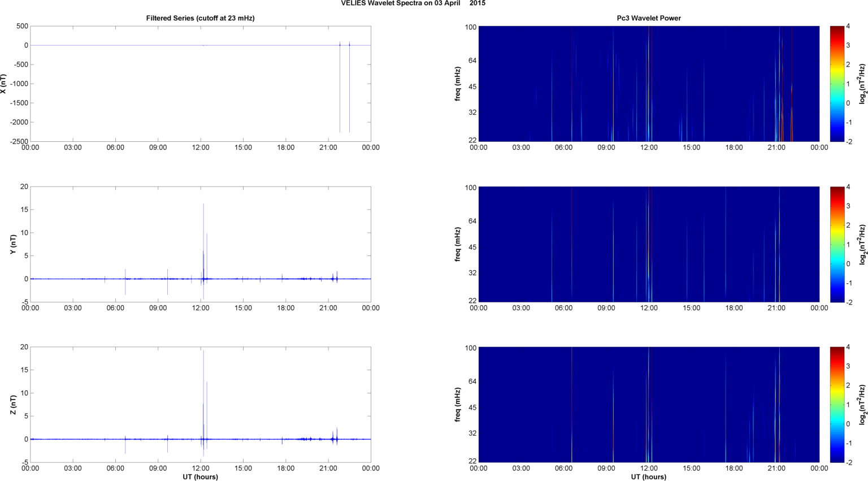Click the colorbar beside the Y-component wavelet spectrogram
Viewport: 868px width, 481px height.
click(837, 244)
